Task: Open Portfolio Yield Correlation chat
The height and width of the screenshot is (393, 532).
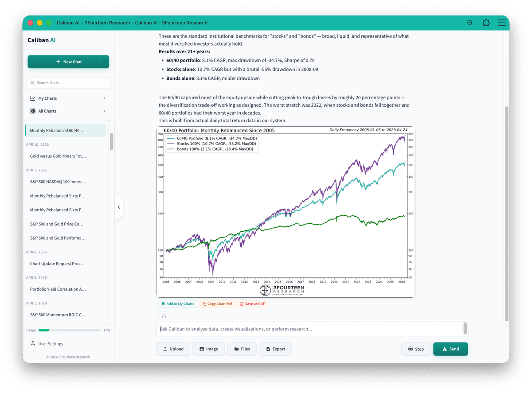Action: coord(66,289)
